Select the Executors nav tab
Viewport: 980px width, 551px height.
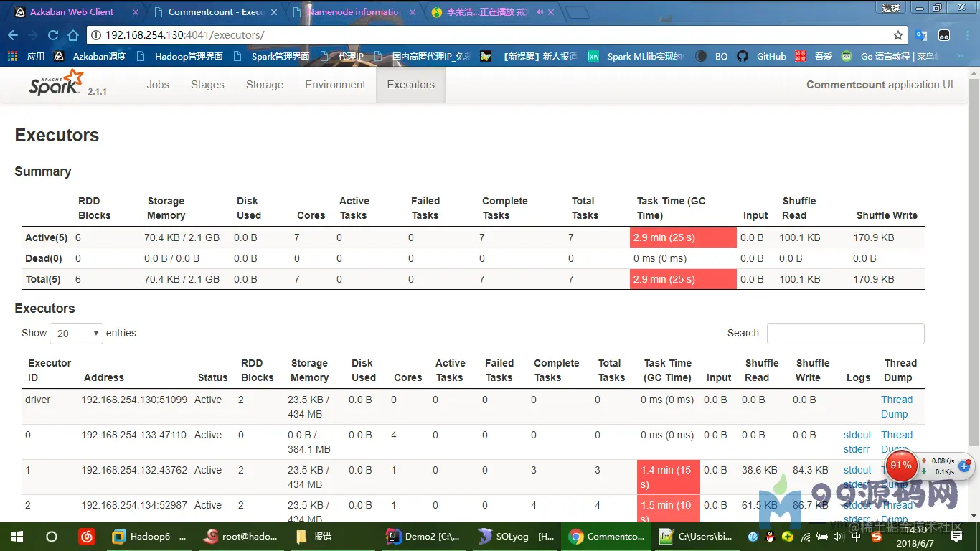coord(410,85)
